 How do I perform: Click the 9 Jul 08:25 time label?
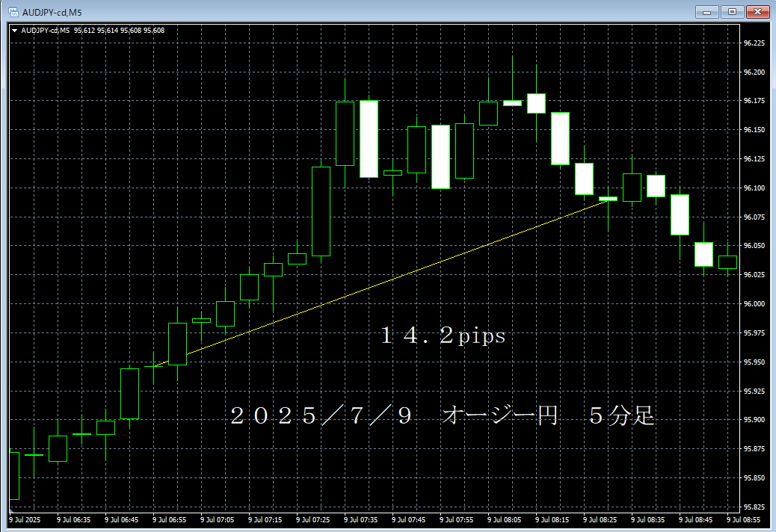(x=600, y=519)
